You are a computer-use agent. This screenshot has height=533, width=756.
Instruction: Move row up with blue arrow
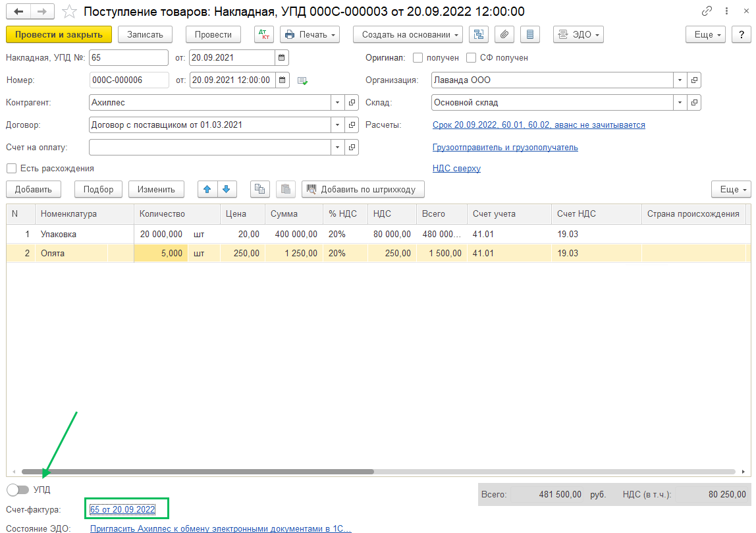[x=207, y=189]
